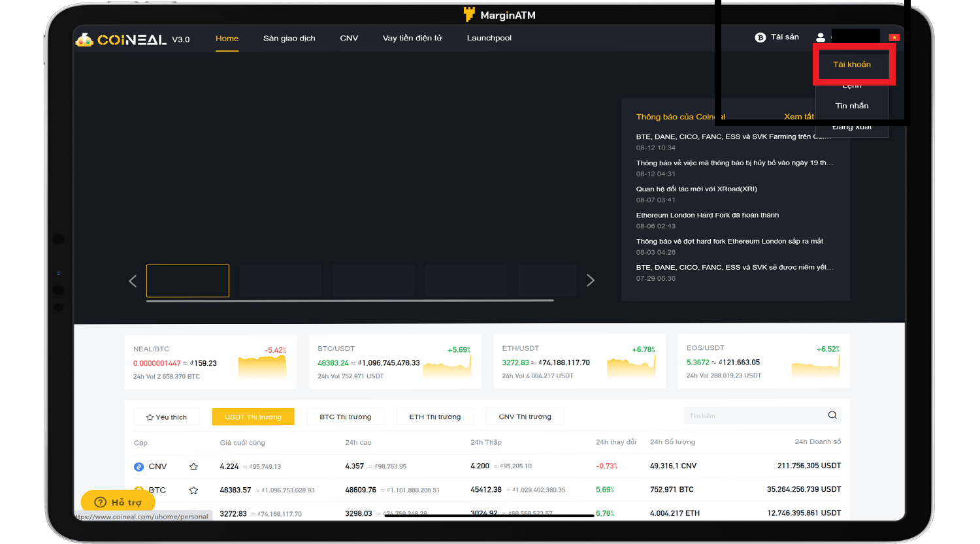The height and width of the screenshot is (544, 980).
Task: Select Tin nhắn in account dropdown
Action: 852,106
